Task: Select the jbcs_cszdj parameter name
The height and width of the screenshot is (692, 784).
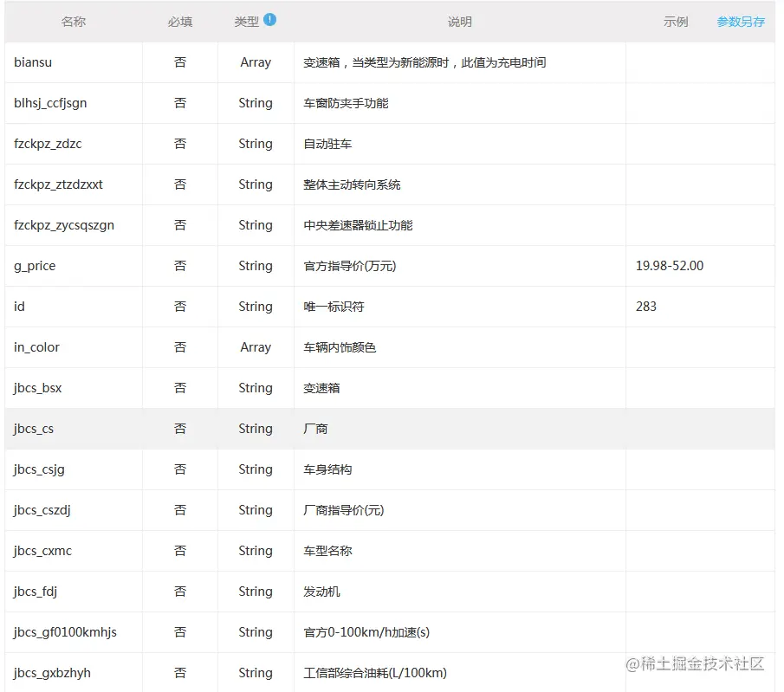Action: pos(42,510)
